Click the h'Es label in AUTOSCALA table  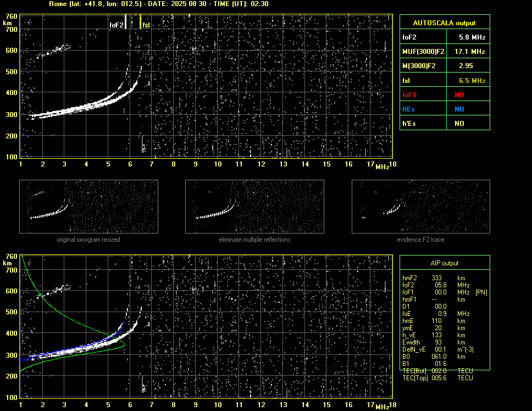(x=409, y=124)
